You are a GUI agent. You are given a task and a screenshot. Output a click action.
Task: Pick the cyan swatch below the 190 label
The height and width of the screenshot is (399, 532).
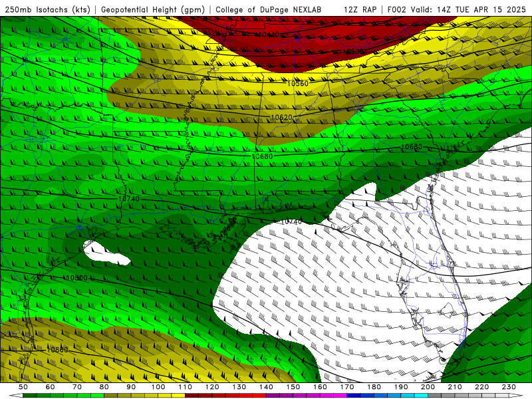[407, 396]
